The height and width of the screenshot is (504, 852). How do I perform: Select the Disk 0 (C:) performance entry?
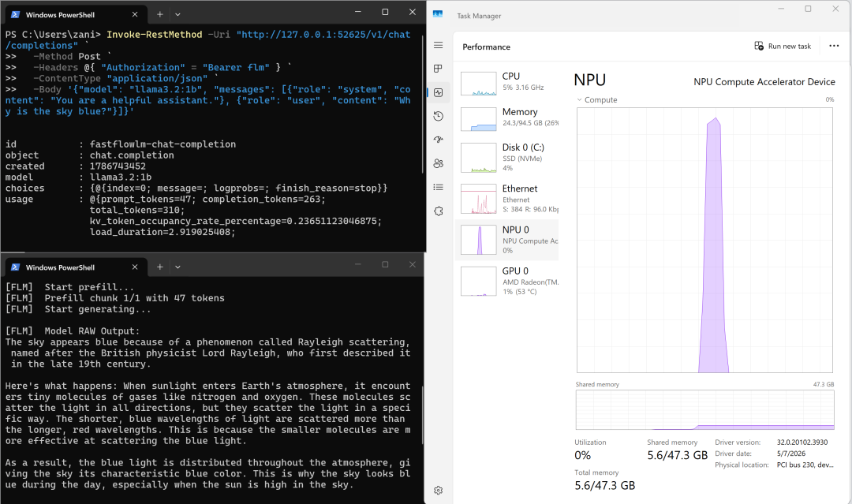point(507,158)
